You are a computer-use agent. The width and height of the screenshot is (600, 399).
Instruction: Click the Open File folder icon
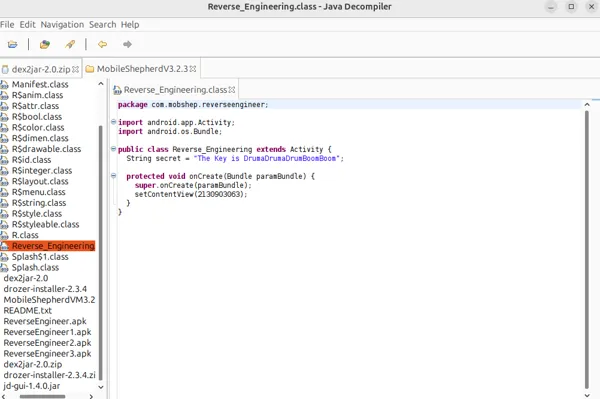[12, 44]
